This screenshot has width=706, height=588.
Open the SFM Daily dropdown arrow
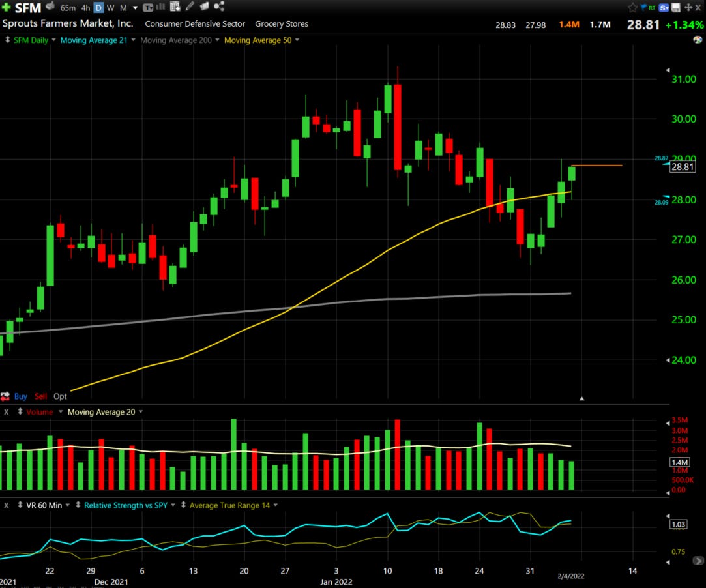tap(53, 40)
